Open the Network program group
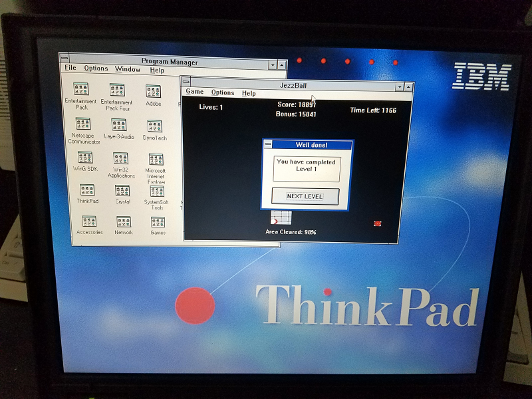Viewport: 532px width, 399px height. point(124,222)
